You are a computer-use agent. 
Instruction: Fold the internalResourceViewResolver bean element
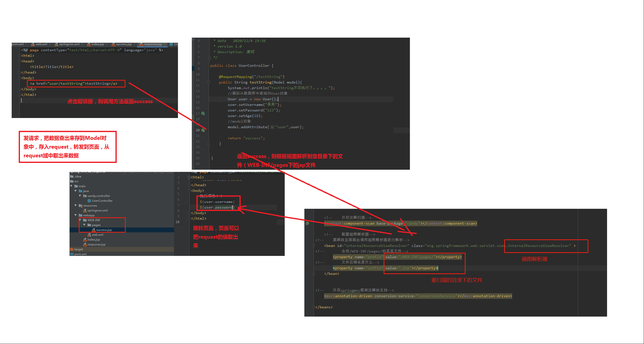(313, 246)
